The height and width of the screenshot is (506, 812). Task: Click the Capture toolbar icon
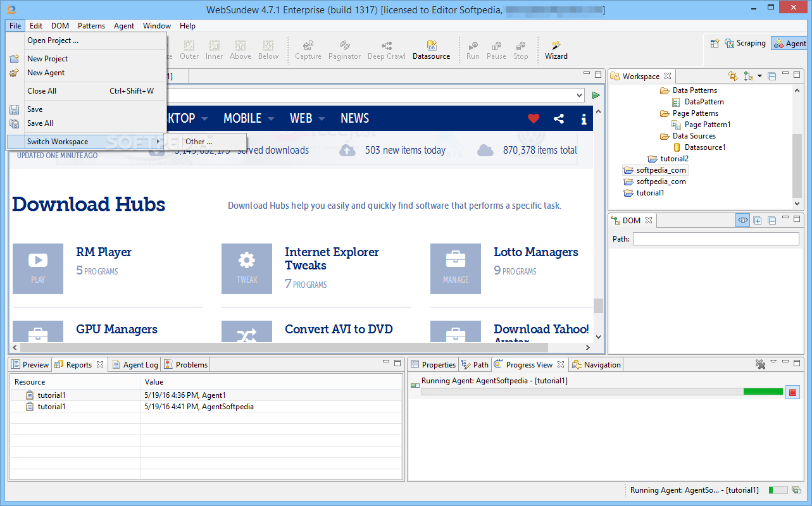point(308,46)
